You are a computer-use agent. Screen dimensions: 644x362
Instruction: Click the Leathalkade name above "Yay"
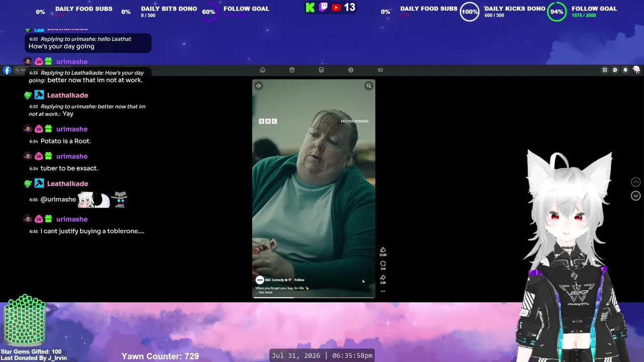click(67, 95)
